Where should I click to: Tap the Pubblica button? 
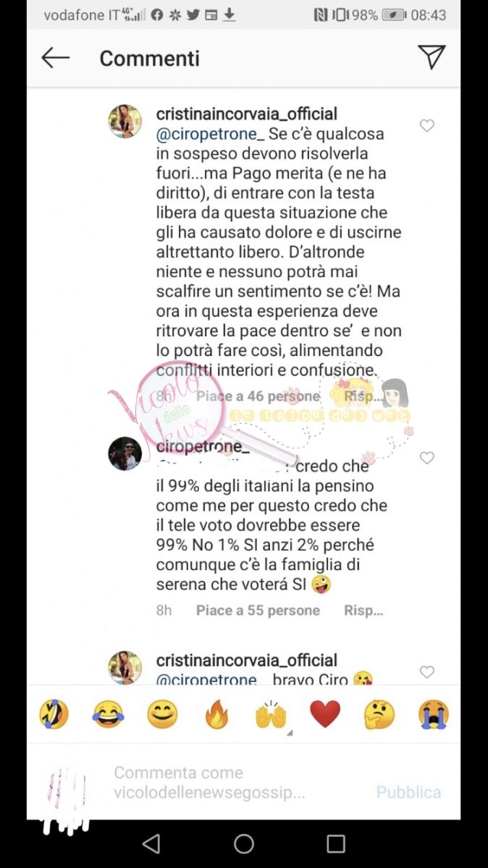pyautogui.click(x=408, y=792)
